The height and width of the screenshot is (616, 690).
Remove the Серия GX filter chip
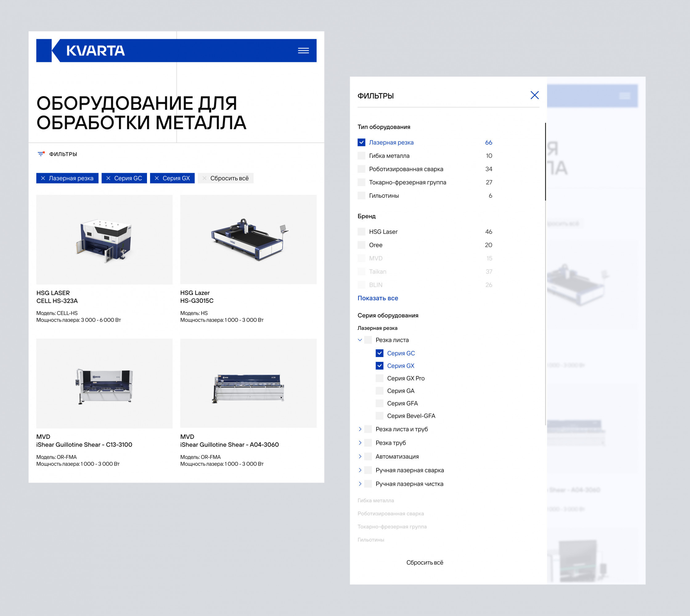pyautogui.click(x=157, y=178)
